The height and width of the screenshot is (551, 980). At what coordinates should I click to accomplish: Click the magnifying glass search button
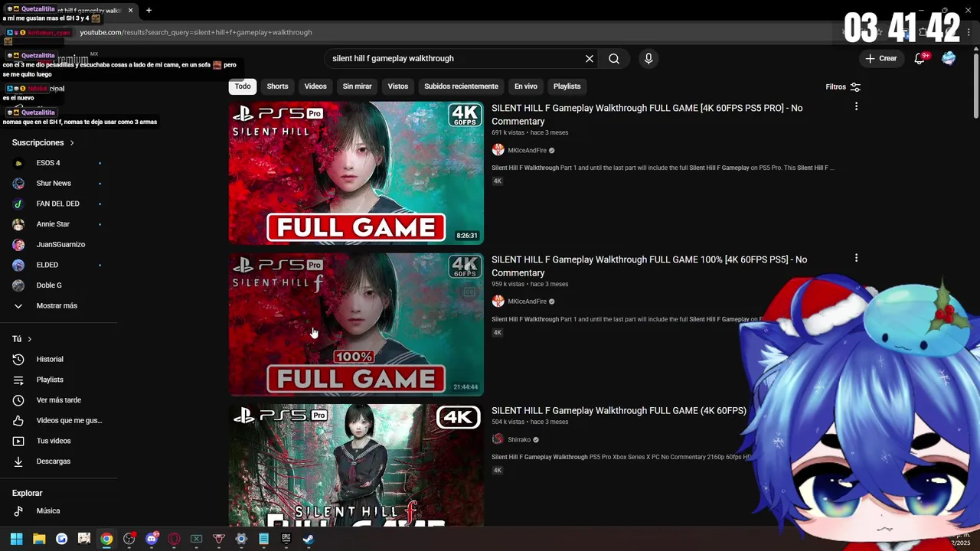point(614,59)
